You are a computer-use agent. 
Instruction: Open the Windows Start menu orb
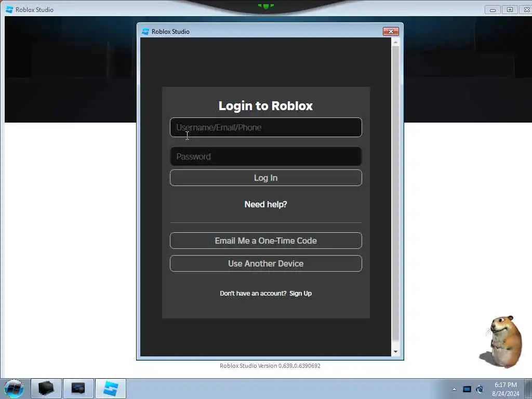(x=14, y=389)
